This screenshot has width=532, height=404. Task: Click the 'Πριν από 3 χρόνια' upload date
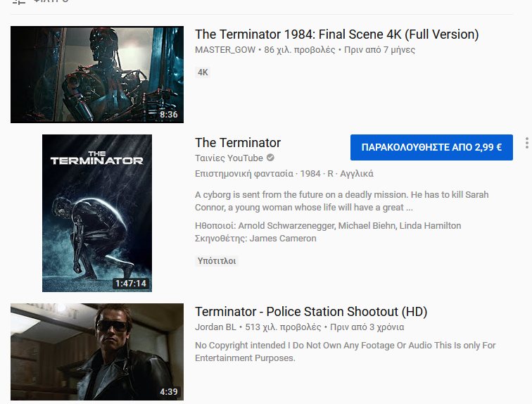(x=367, y=327)
